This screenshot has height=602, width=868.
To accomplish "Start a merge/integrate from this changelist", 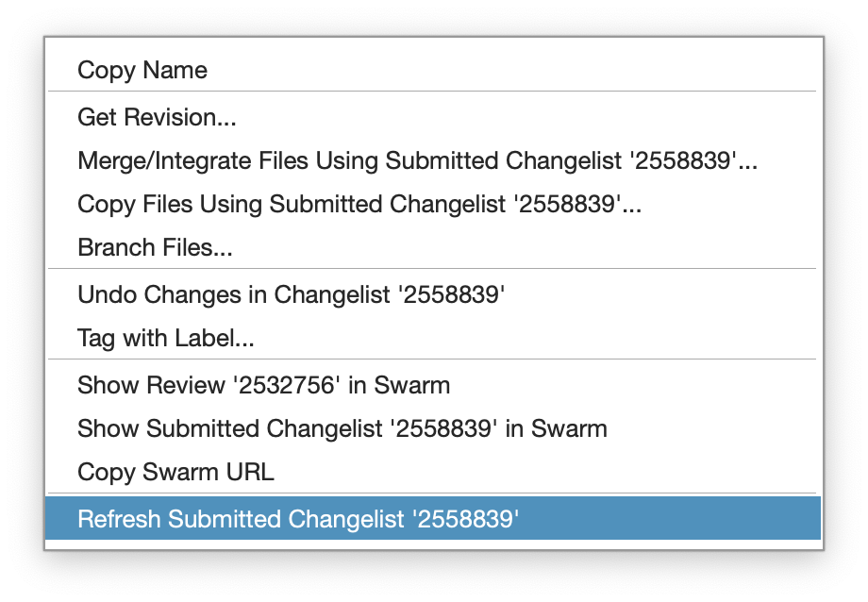I will (x=433, y=160).
